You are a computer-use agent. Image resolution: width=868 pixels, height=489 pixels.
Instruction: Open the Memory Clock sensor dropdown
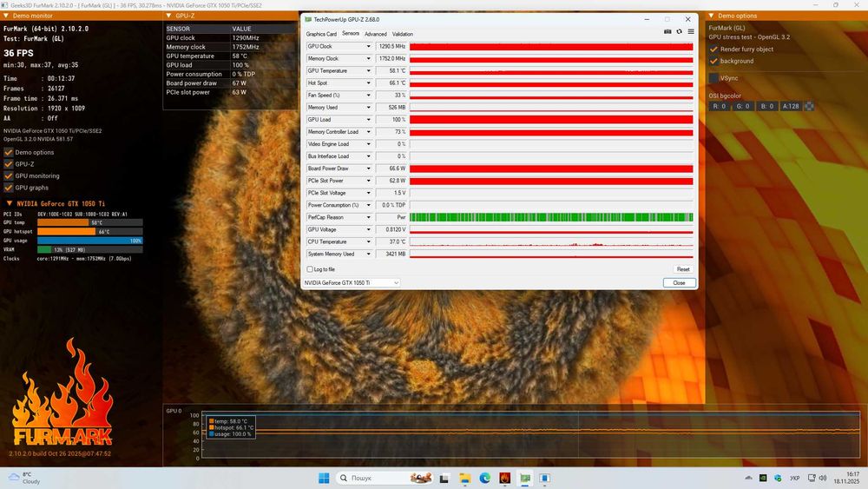[369, 59]
